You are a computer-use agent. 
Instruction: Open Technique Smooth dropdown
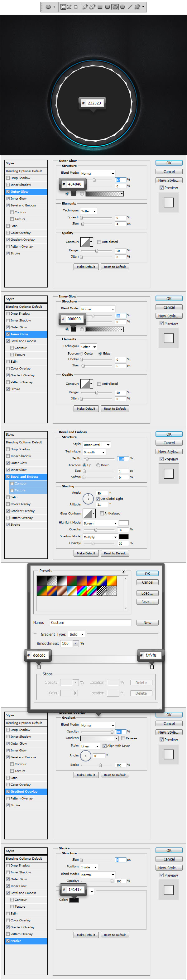click(94, 452)
